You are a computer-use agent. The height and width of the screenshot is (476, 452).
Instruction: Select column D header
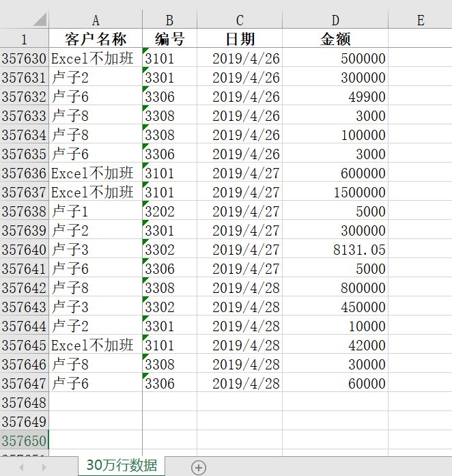(335, 20)
